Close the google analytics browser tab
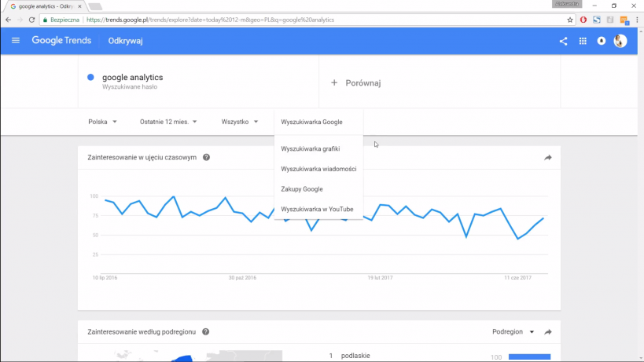Image resolution: width=644 pixels, height=362 pixels. pos(79,6)
